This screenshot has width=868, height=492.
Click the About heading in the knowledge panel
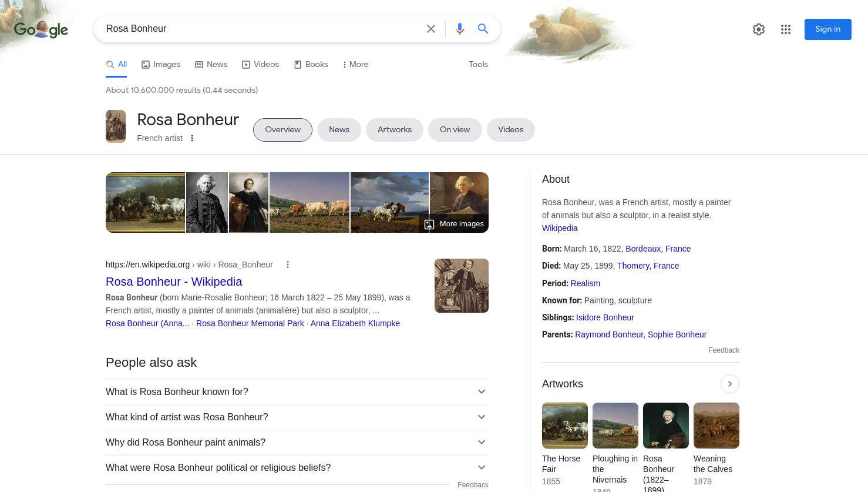tap(556, 179)
